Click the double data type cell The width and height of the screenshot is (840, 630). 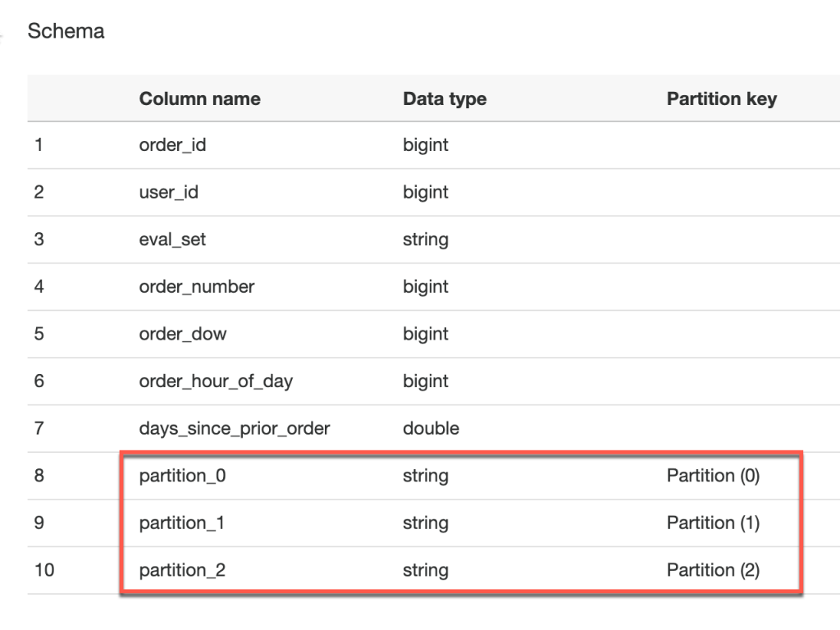pyautogui.click(x=431, y=428)
